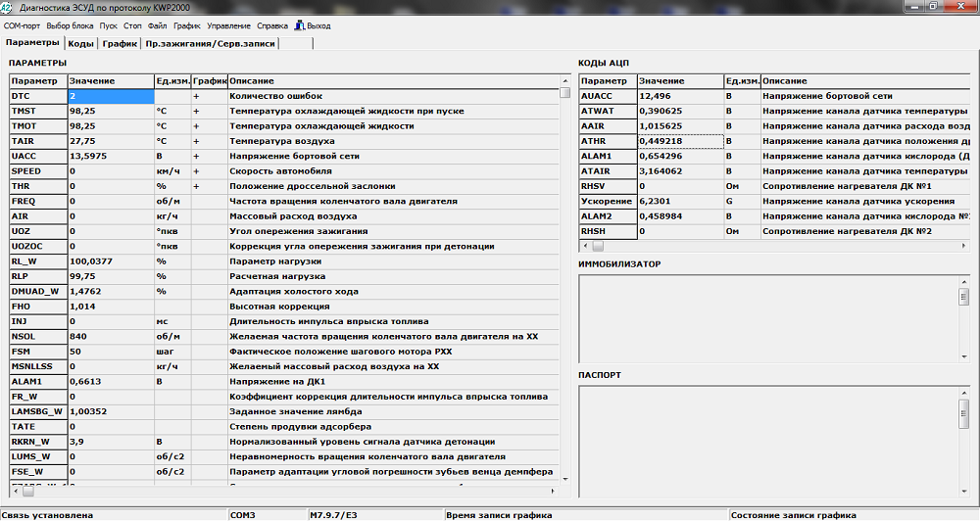
Task: Switch to the Коды tab
Action: click(x=81, y=43)
